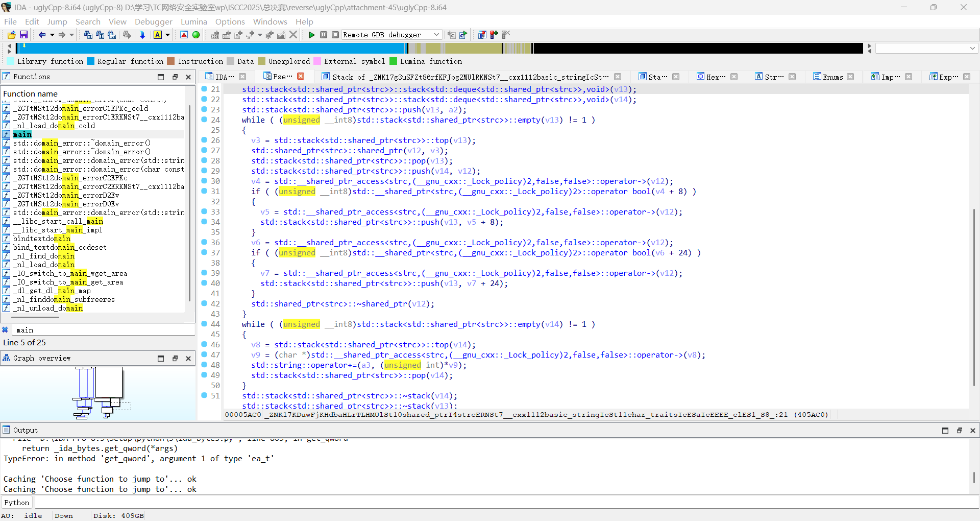Click the search-next binoculars icon
This screenshot has width=980, height=521.
(x=127, y=35)
